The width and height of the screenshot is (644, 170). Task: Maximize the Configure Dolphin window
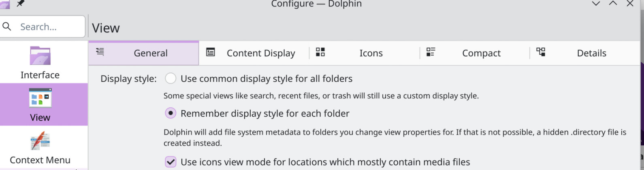coord(613,4)
